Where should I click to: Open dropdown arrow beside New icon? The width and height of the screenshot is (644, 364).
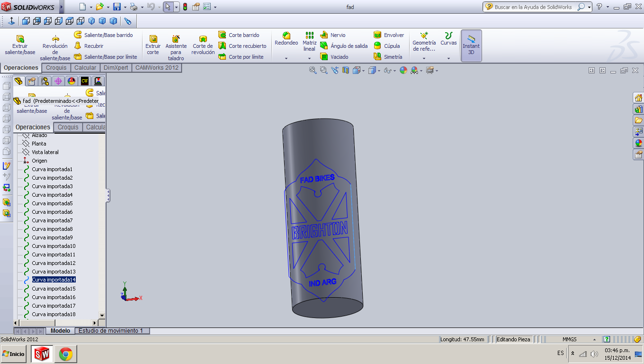[90, 7]
